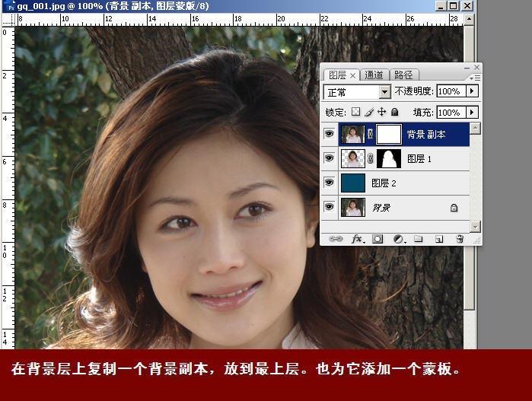Click the add layer mask icon
This screenshot has width=532, height=401.
(x=377, y=239)
